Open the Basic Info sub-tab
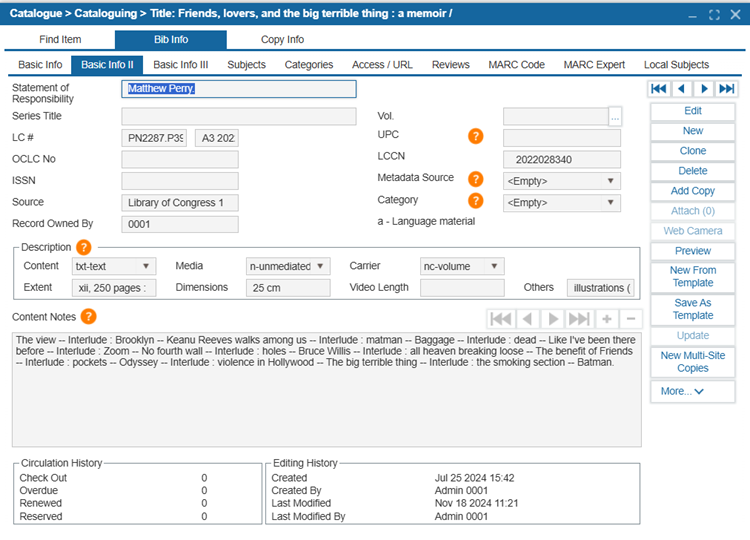The height and width of the screenshot is (540, 750). 40,65
